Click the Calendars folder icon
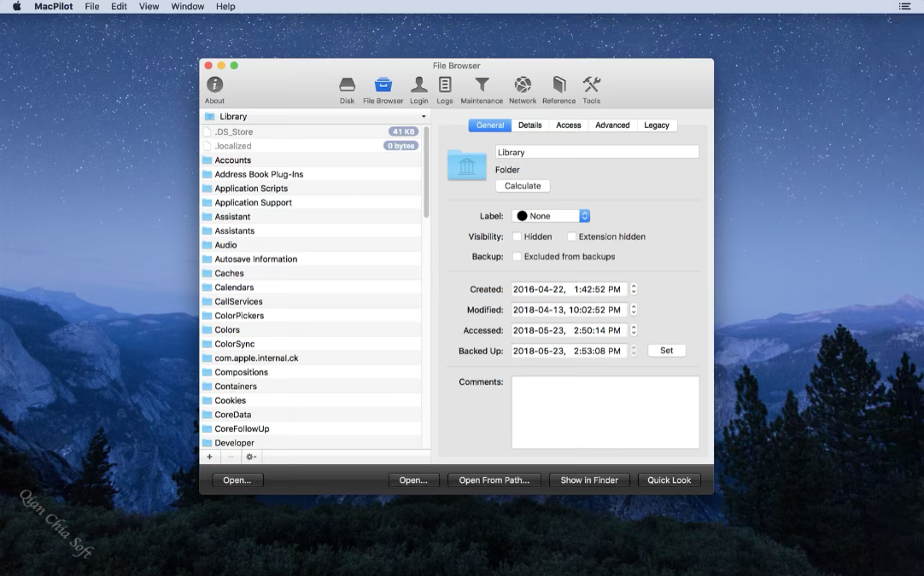This screenshot has height=576, width=924. click(208, 288)
